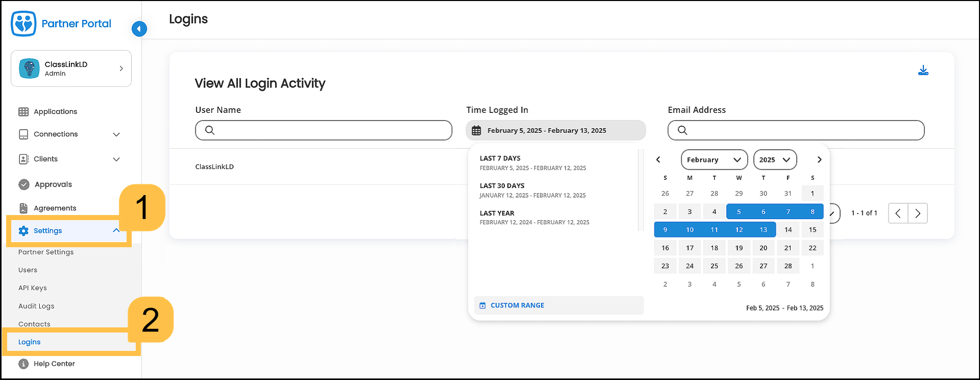Expand the Clients menu chevron
Viewport: 980px width, 380px height.
(x=116, y=159)
